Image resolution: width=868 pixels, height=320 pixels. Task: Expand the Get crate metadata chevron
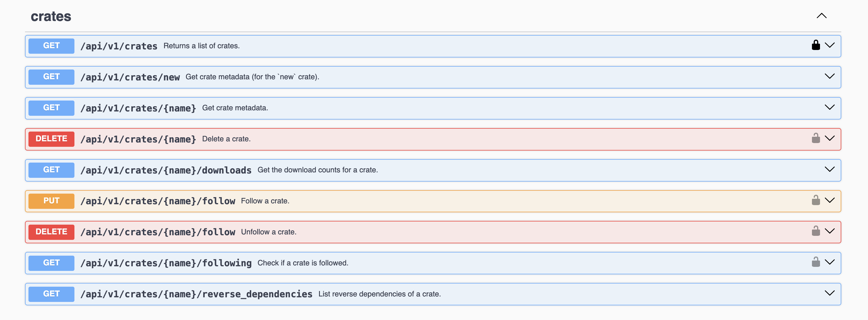[829, 107]
